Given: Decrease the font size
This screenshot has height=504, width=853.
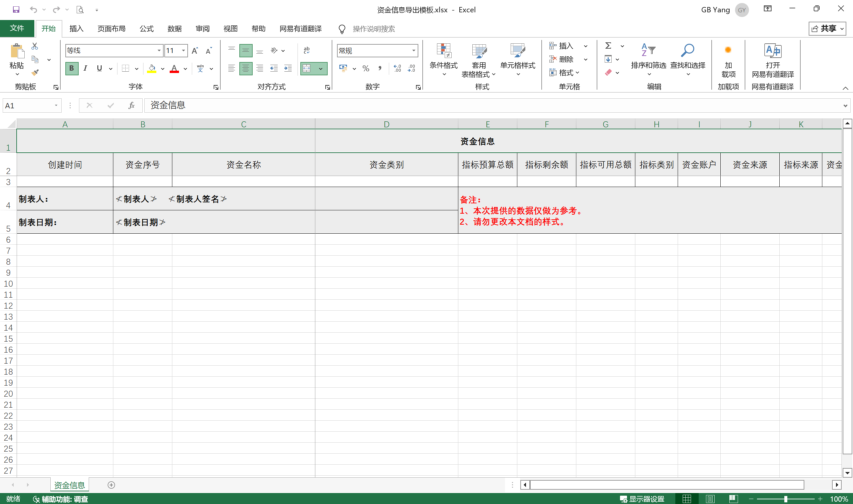Looking at the screenshot, I should pos(209,51).
